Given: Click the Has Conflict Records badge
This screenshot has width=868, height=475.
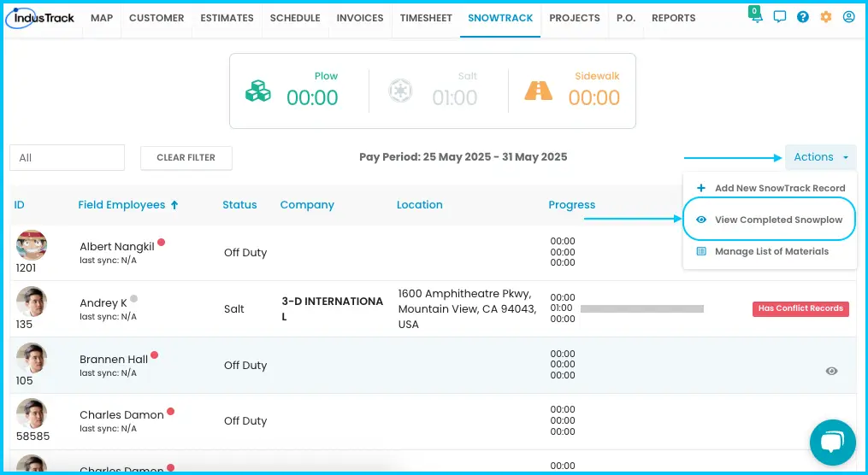Looking at the screenshot, I should 800,308.
